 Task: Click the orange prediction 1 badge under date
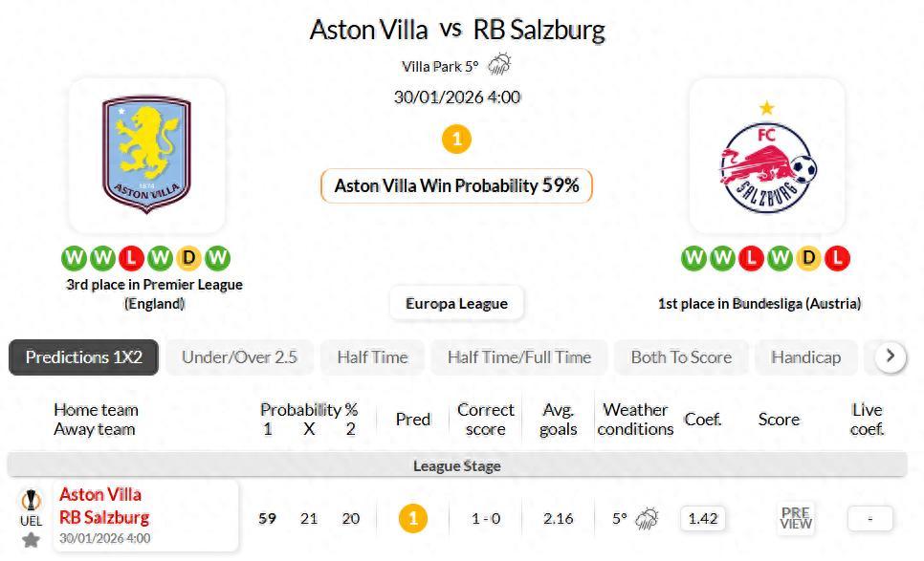tap(456, 140)
